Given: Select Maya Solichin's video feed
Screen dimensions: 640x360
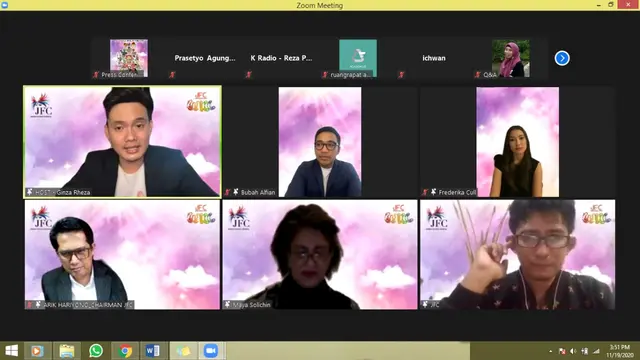Looking at the screenshot, I should (320, 254).
